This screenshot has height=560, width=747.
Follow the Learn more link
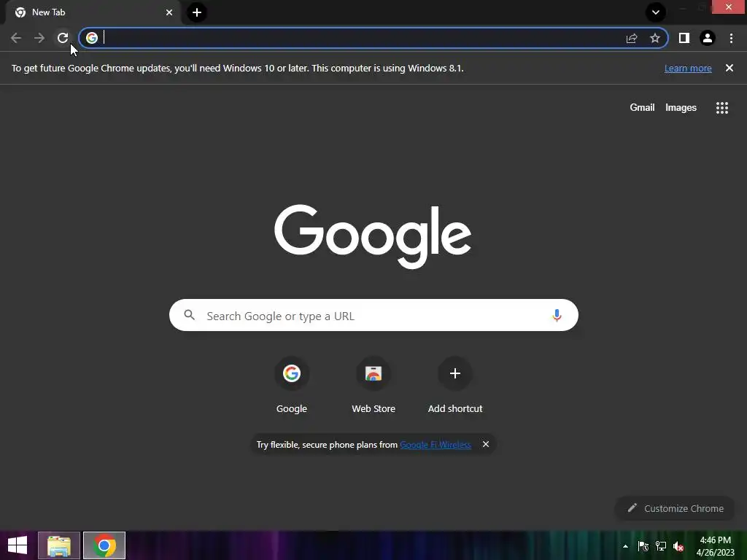(688, 68)
